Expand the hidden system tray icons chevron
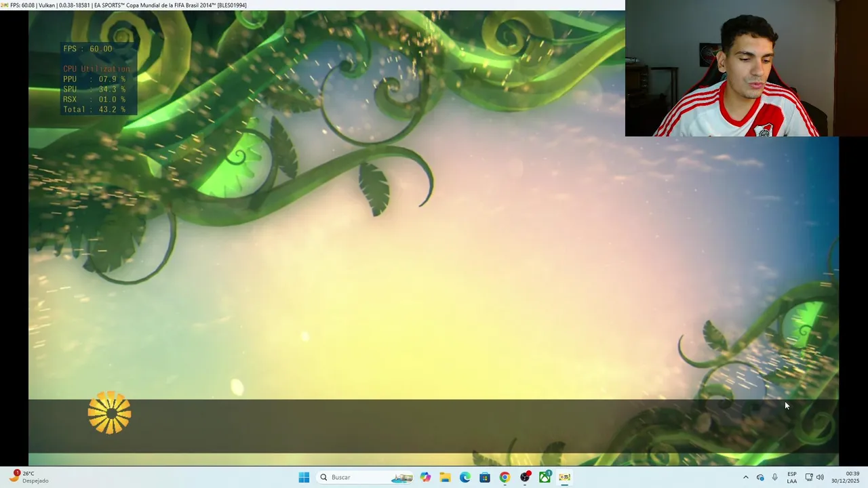 point(746,477)
